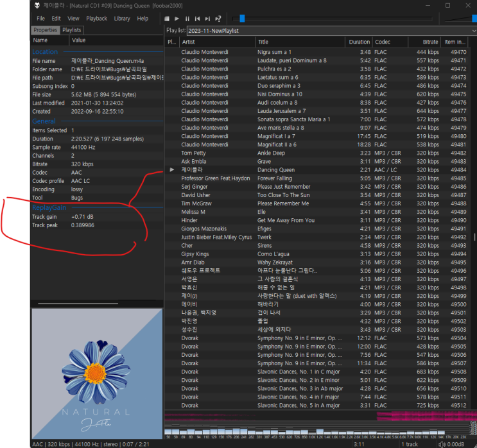Select Ask Embla 'Grave' row
The width and height of the screenshot is (477, 448).
click(317, 162)
